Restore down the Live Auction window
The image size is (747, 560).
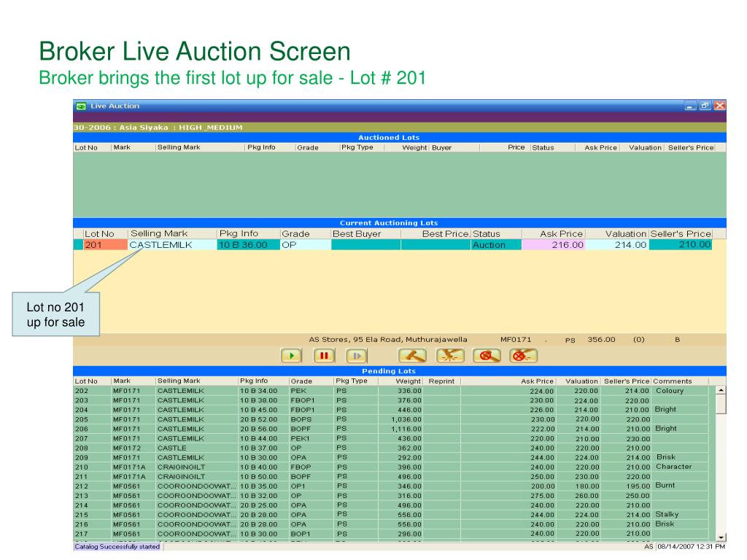pyautogui.click(x=705, y=106)
